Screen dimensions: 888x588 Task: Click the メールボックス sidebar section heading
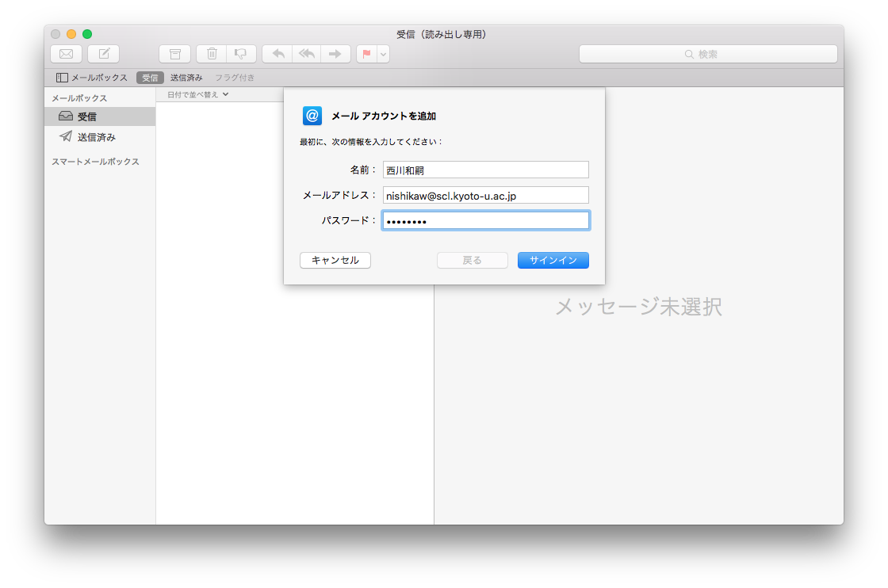click(79, 98)
